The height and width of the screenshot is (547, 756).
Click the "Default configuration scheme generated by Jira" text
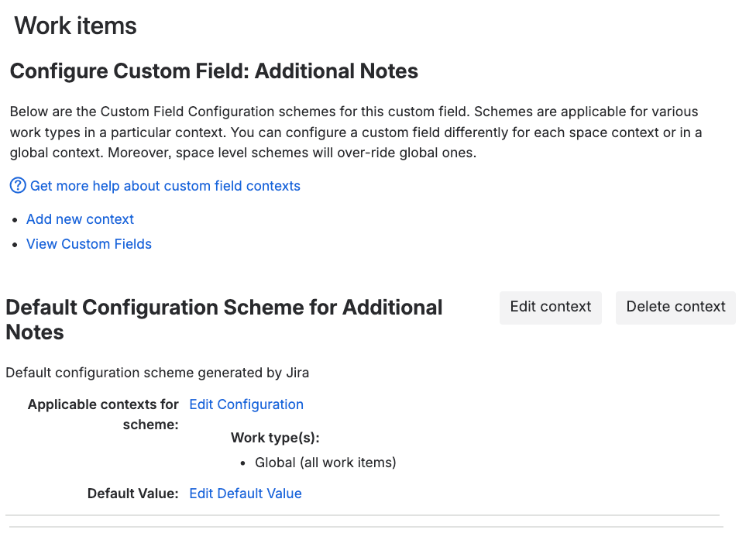pos(157,373)
